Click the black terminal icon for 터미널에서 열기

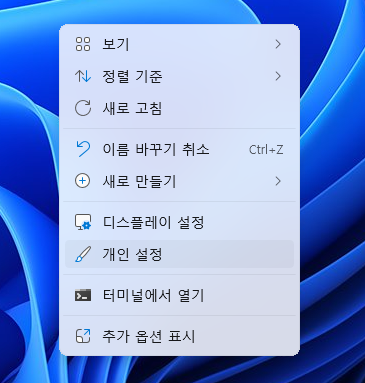83,295
